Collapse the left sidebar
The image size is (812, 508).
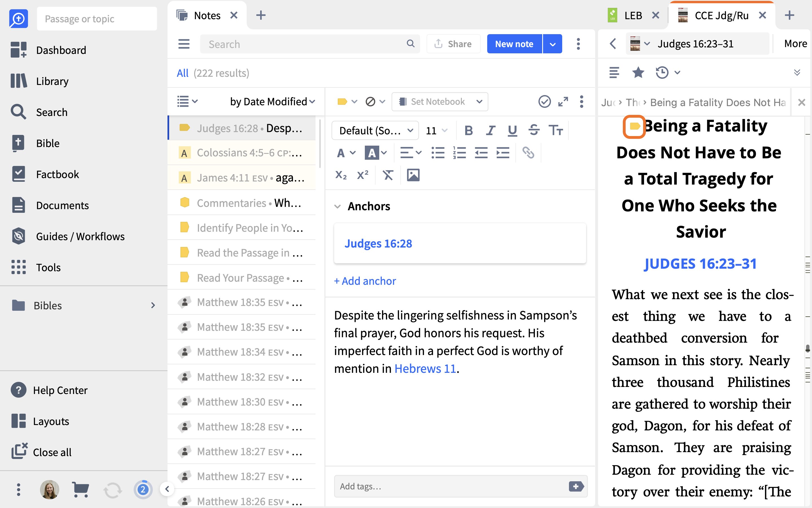pyautogui.click(x=167, y=489)
